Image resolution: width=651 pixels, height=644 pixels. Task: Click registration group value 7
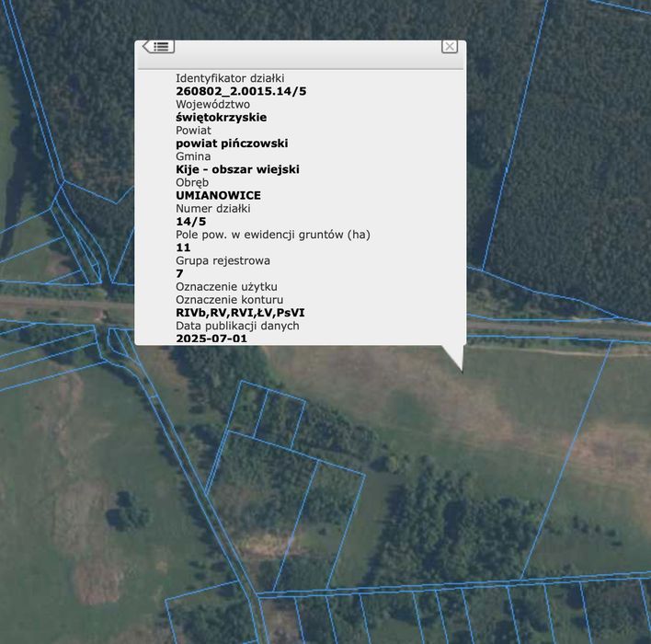coord(179,274)
